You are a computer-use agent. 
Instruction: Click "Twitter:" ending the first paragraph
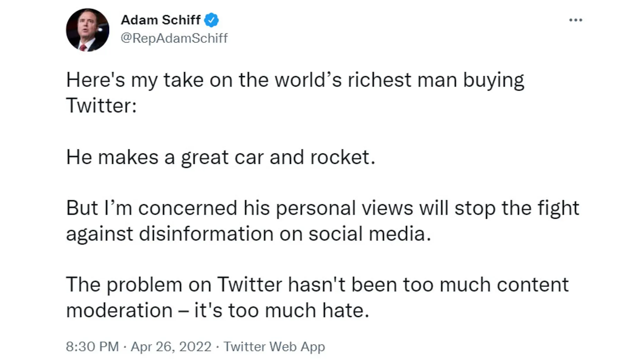(x=101, y=105)
